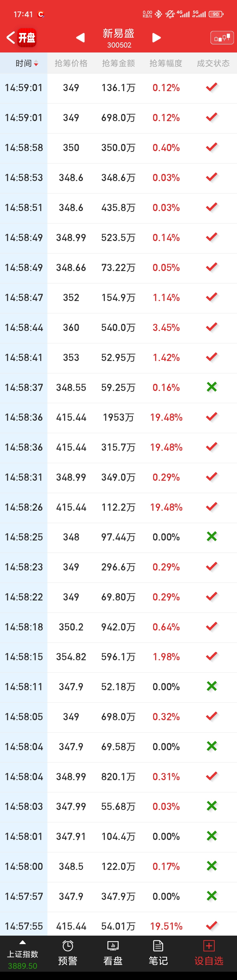Tap the 抢筹幅度 column header
This screenshot has height=980, width=237.
[166, 63]
